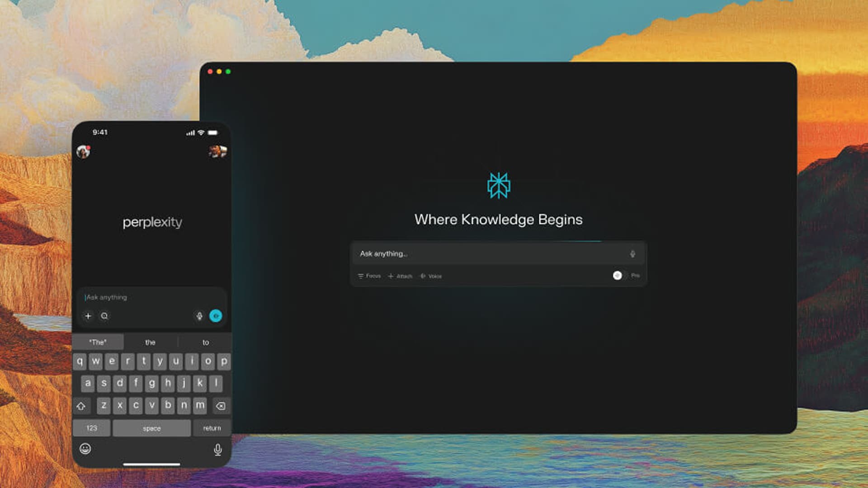Choose the 'the' keyboard suggestion
Image resolution: width=868 pixels, height=488 pixels.
coord(151,342)
